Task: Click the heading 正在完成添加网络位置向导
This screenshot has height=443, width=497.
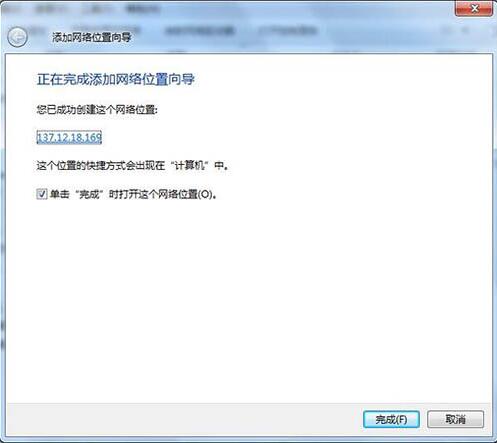Action: click(115, 79)
